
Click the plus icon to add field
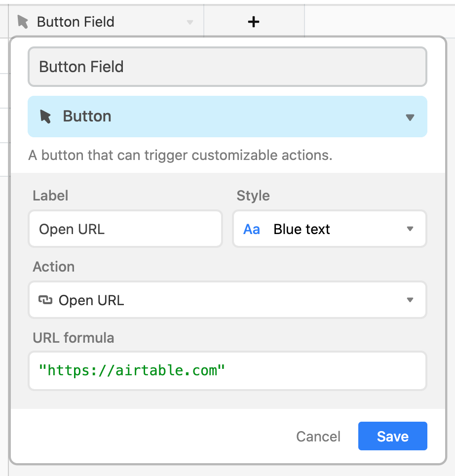253,22
